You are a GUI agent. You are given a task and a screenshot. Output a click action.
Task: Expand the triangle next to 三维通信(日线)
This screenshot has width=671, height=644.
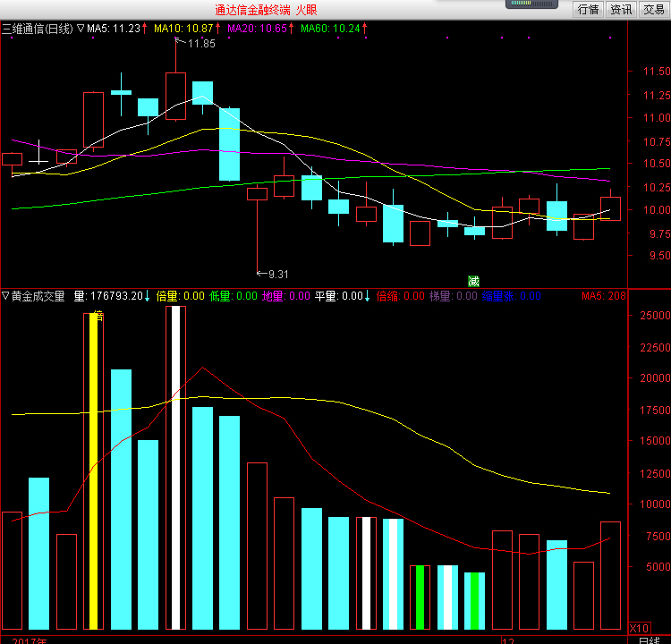[81, 29]
